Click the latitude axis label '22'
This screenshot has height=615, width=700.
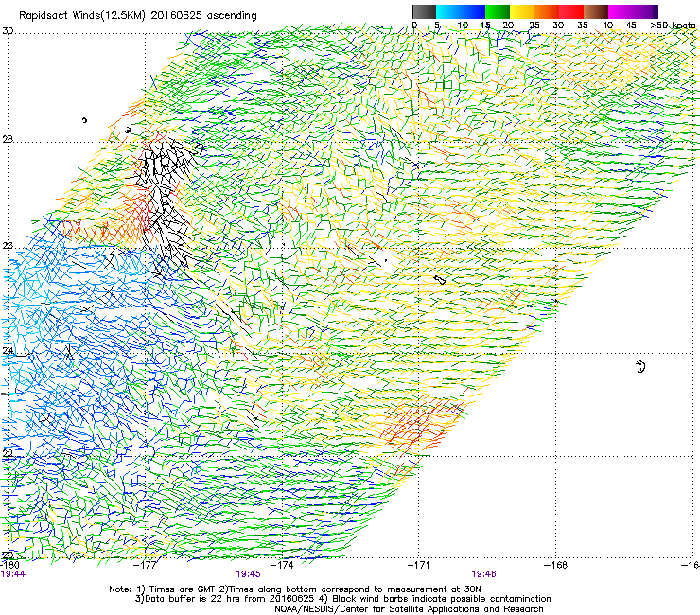8,453
